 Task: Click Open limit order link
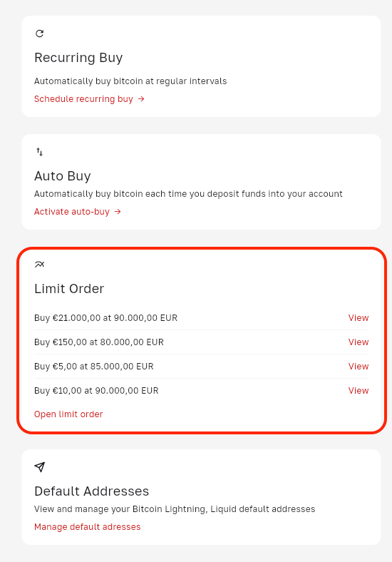pyautogui.click(x=68, y=414)
